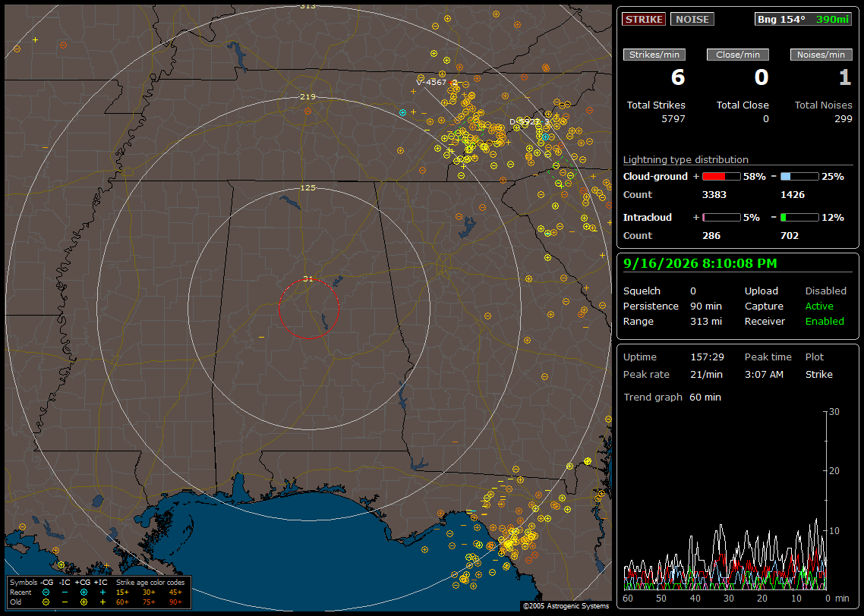Viewport: 864px width, 616px height.
Task: Click the red 31-mile range ring label
Action: [308, 279]
